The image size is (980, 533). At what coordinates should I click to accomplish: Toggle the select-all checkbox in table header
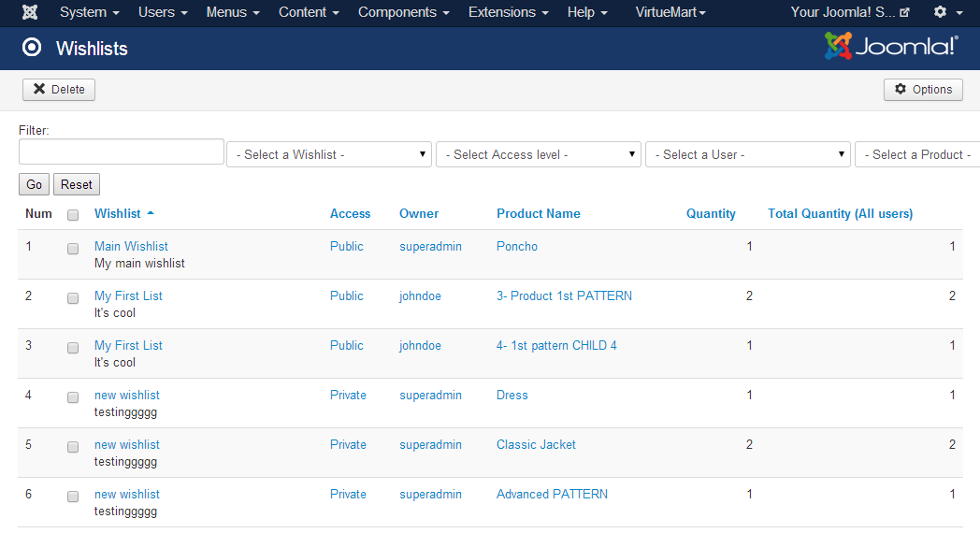pyautogui.click(x=73, y=215)
